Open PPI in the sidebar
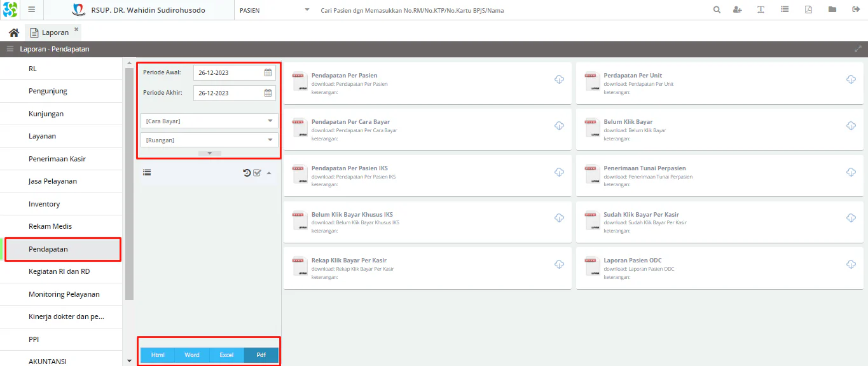868x366 pixels. click(60, 339)
